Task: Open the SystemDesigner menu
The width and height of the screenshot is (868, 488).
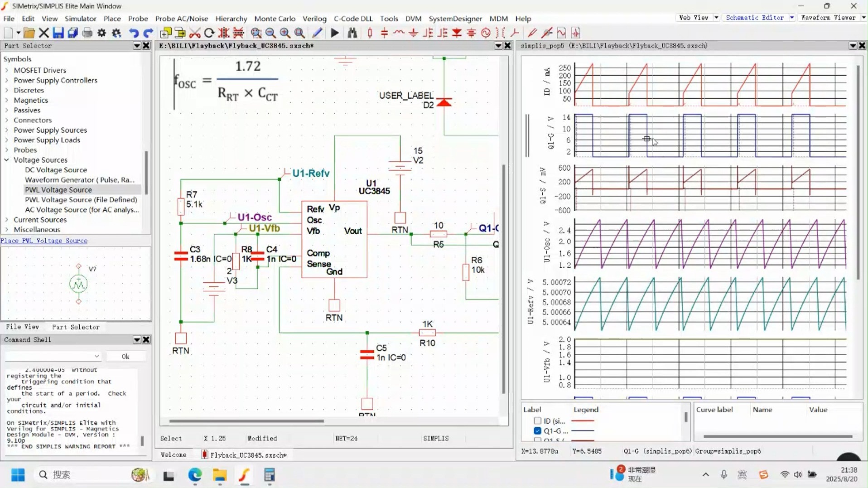Action: point(455,19)
